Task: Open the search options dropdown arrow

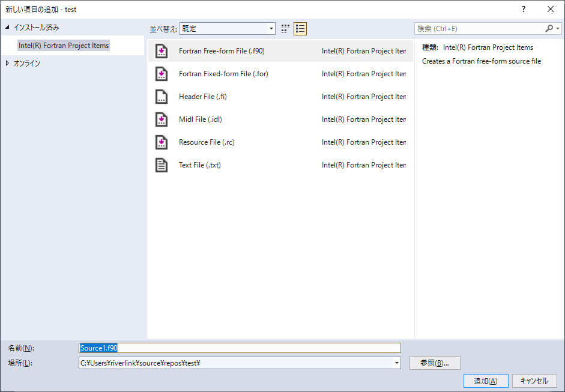Action: click(x=558, y=28)
